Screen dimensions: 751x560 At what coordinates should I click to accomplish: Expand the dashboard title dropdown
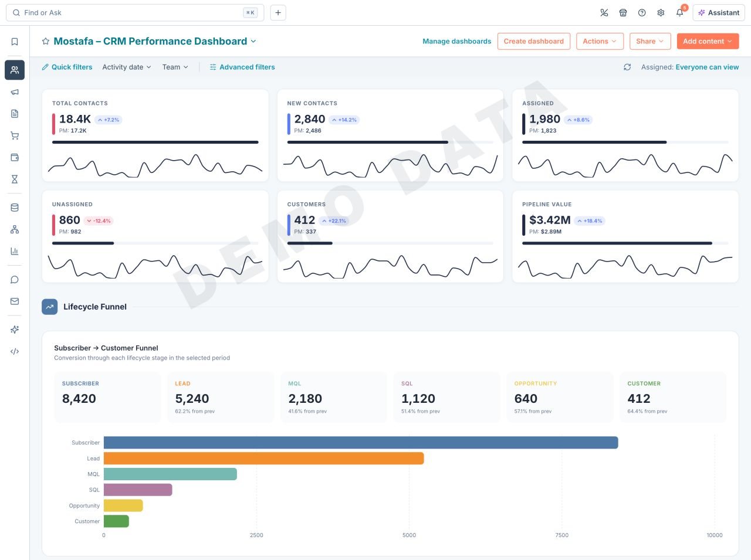(253, 41)
